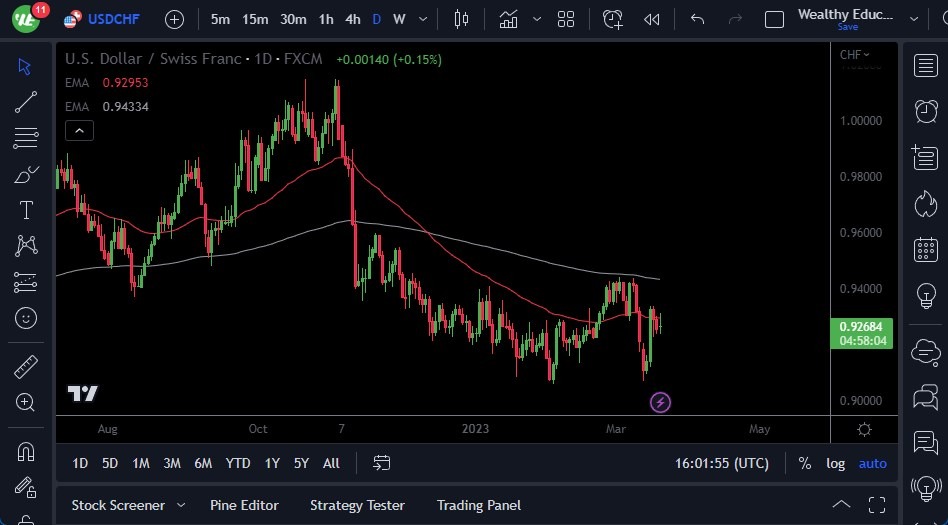Click the current price label 0.92684
The height and width of the screenshot is (525, 948).
tap(861, 326)
